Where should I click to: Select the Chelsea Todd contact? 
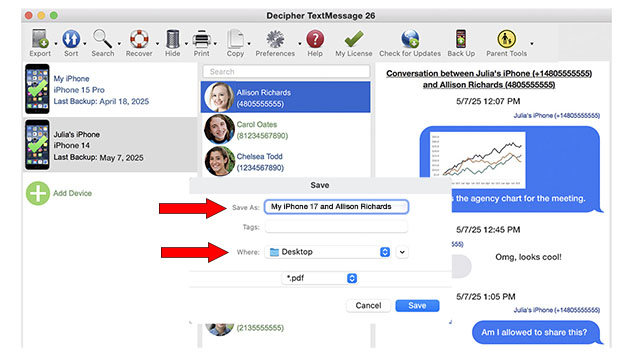[x=286, y=162]
